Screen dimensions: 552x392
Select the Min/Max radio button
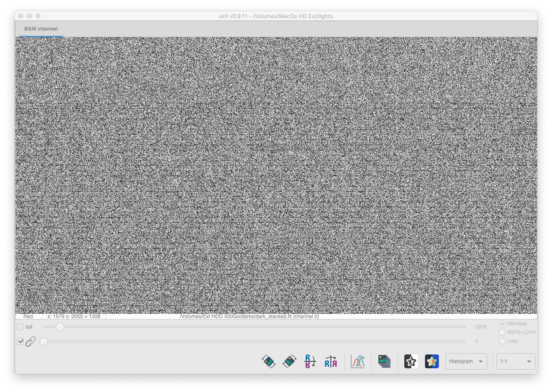click(502, 324)
